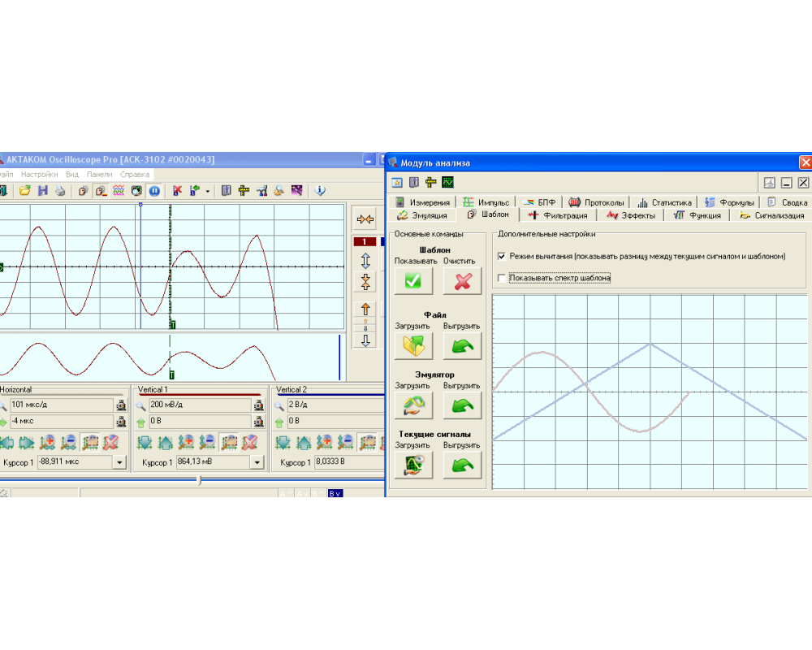Load template from current signals icon
812x650 pixels.
pos(413,464)
